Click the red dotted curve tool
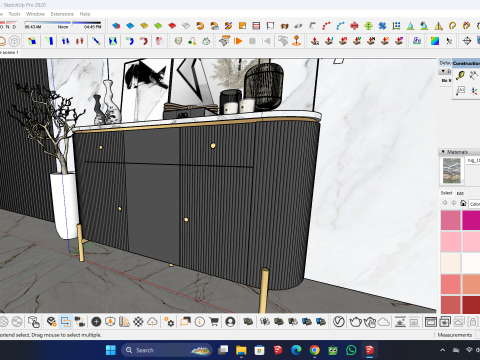The image size is (480, 360). (x=326, y=26)
